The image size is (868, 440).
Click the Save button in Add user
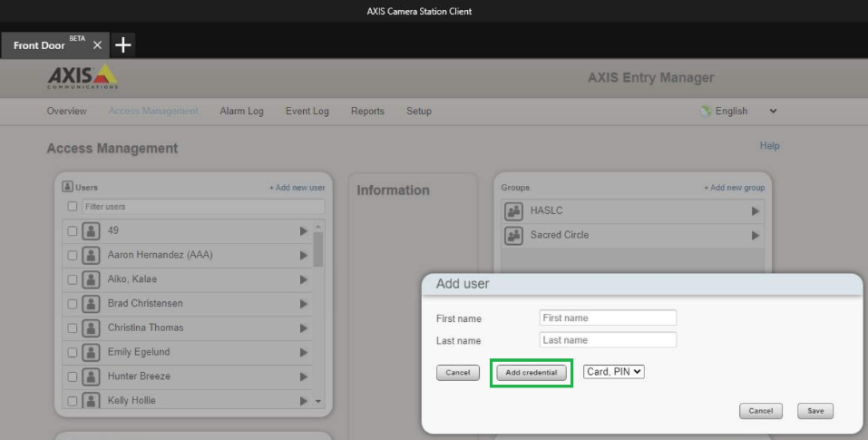(815, 411)
